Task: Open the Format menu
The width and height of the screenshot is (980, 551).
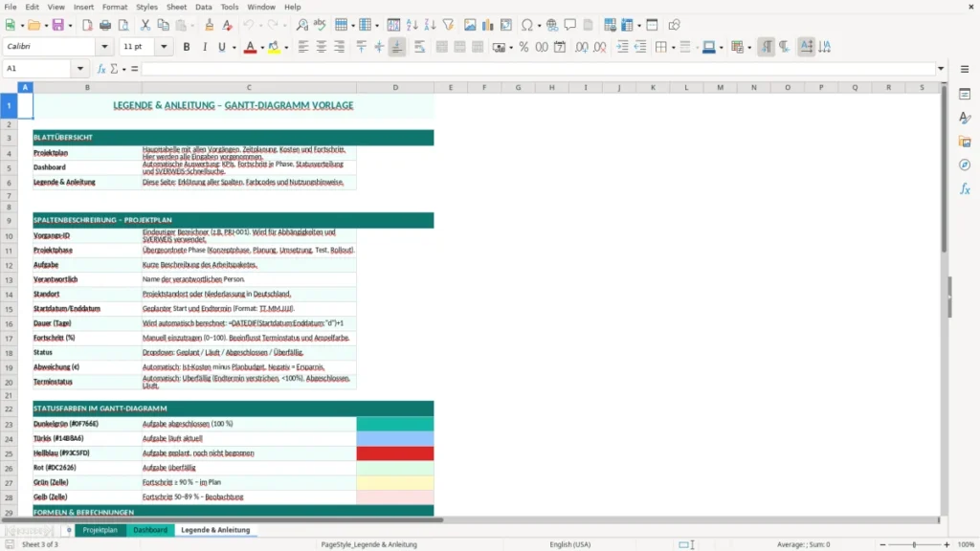Action: pyautogui.click(x=115, y=7)
